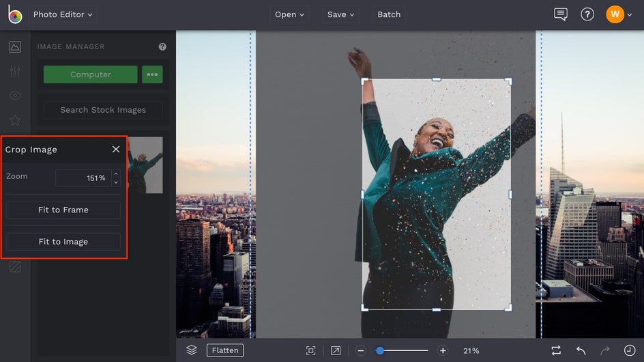Open the Edit sliders sidebar icon
Image resolution: width=644 pixels, height=362 pixels.
coord(15,71)
